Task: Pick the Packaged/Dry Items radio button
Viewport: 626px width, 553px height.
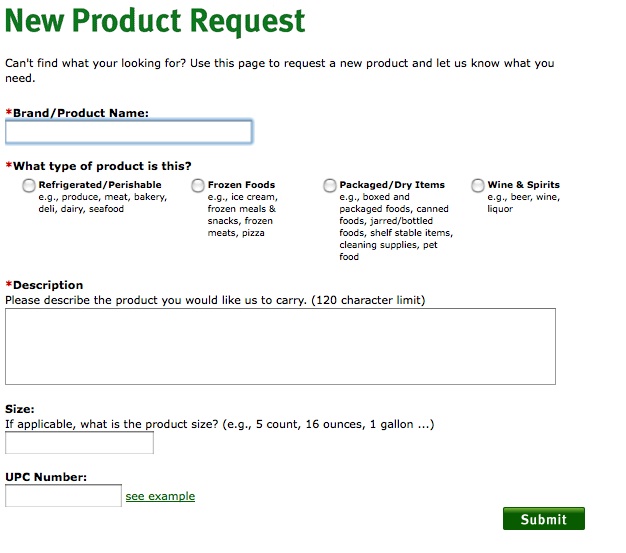Action: click(330, 185)
